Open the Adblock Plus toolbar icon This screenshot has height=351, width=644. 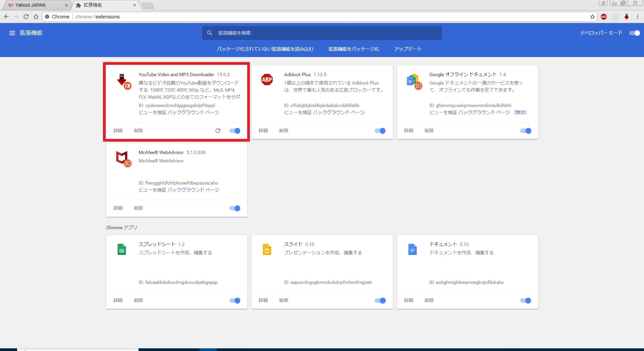pos(604,17)
